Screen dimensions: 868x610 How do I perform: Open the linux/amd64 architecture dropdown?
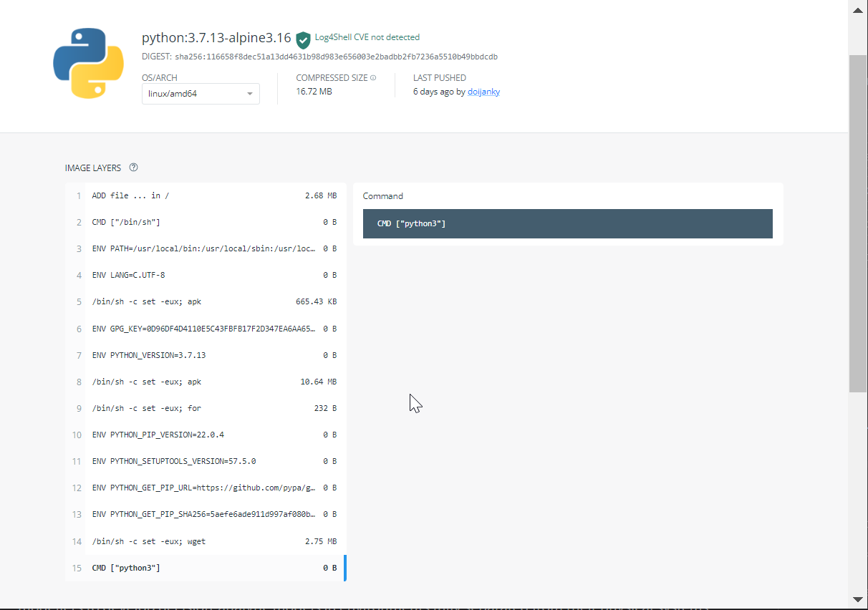200,93
